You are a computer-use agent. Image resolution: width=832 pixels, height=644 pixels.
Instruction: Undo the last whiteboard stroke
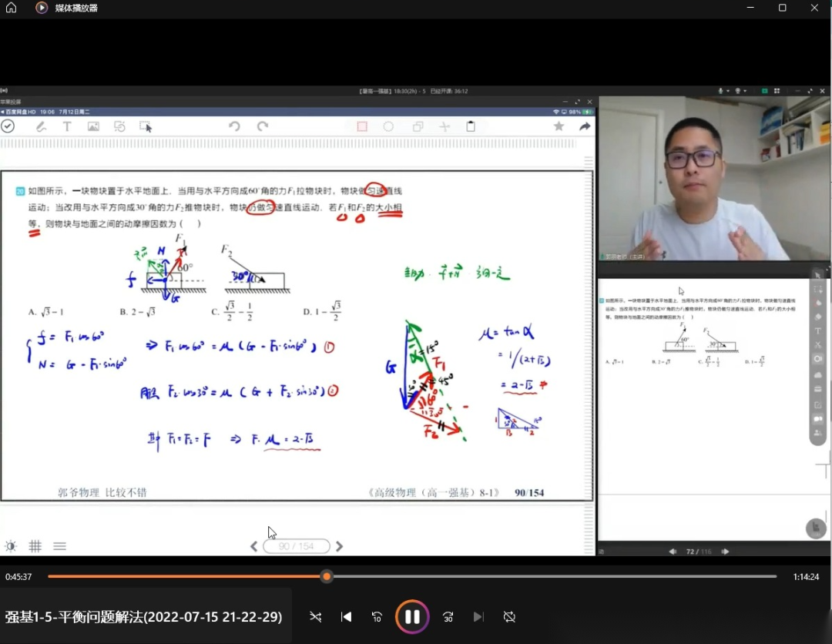pos(234,126)
